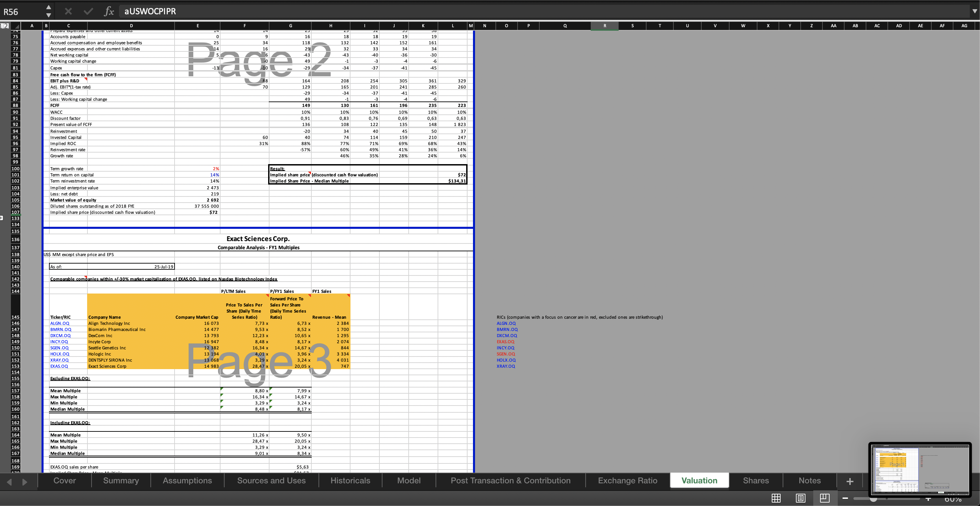Click the DXCM.OQ ticker in comparables table
This screenshot has height=506, width=980.
(61, 335)
